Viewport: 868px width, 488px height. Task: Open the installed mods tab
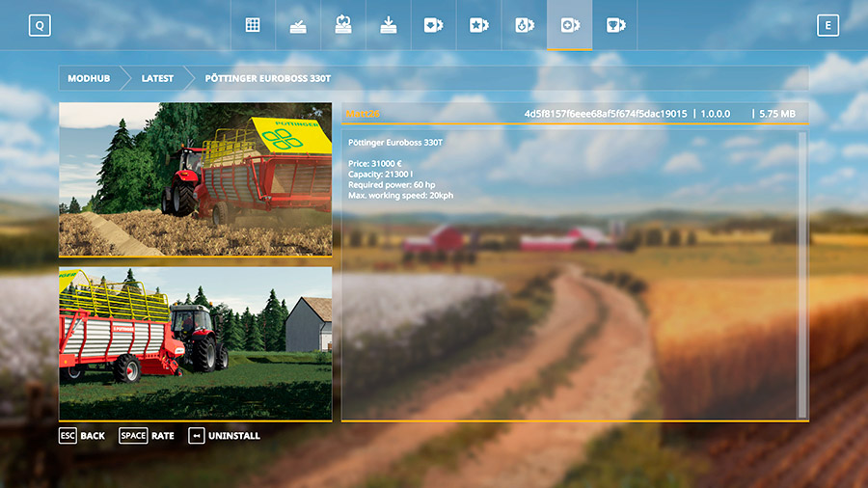298,25
